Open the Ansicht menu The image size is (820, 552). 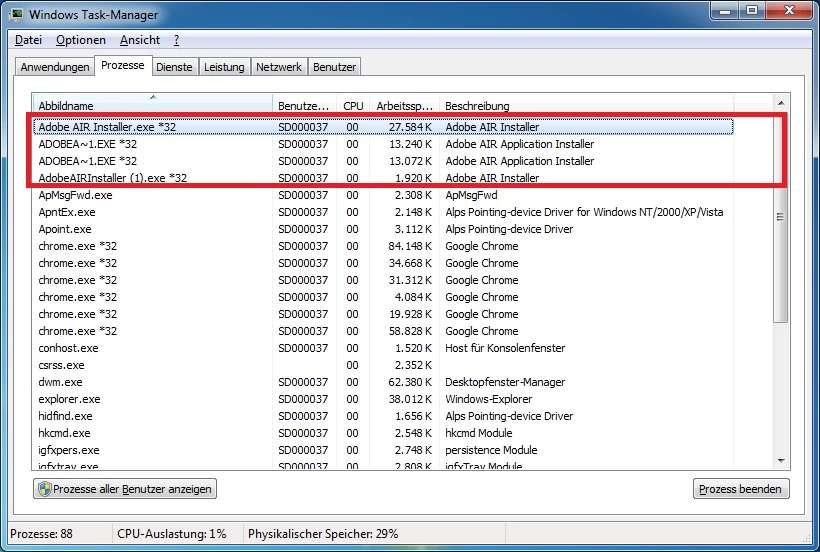(140, 40)
